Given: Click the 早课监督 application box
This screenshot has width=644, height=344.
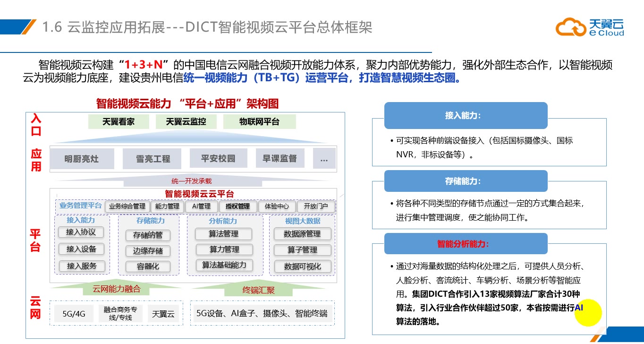Looking at the screenshot, I should click(x=280, y=159).
